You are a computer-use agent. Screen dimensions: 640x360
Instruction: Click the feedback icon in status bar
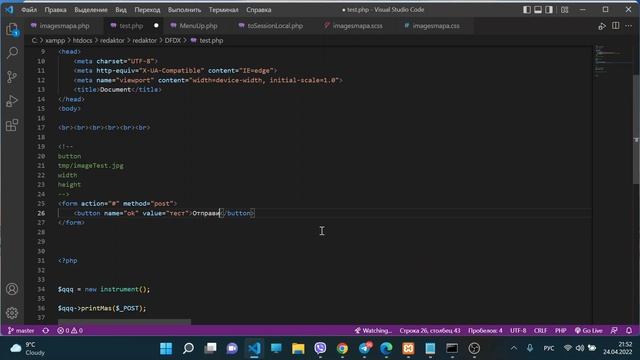(614, 331)
